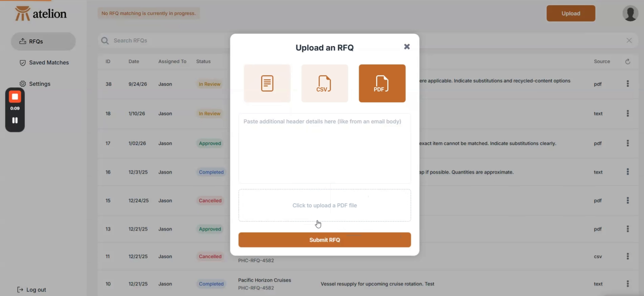This screenshot has height=296, width=644.
Task: Clear the RFQ search box
Action: (x=629, y=40)
